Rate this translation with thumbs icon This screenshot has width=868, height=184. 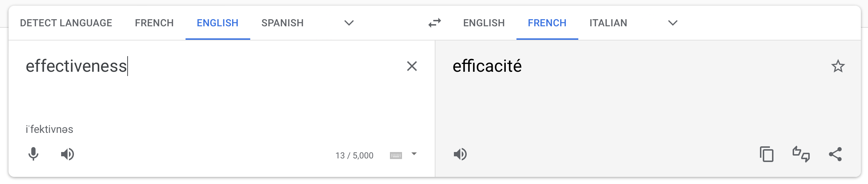pos(801,154)
